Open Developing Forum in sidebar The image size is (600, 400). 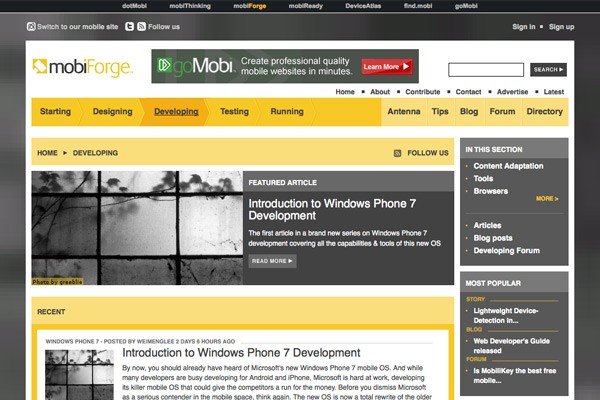[507, 251]
